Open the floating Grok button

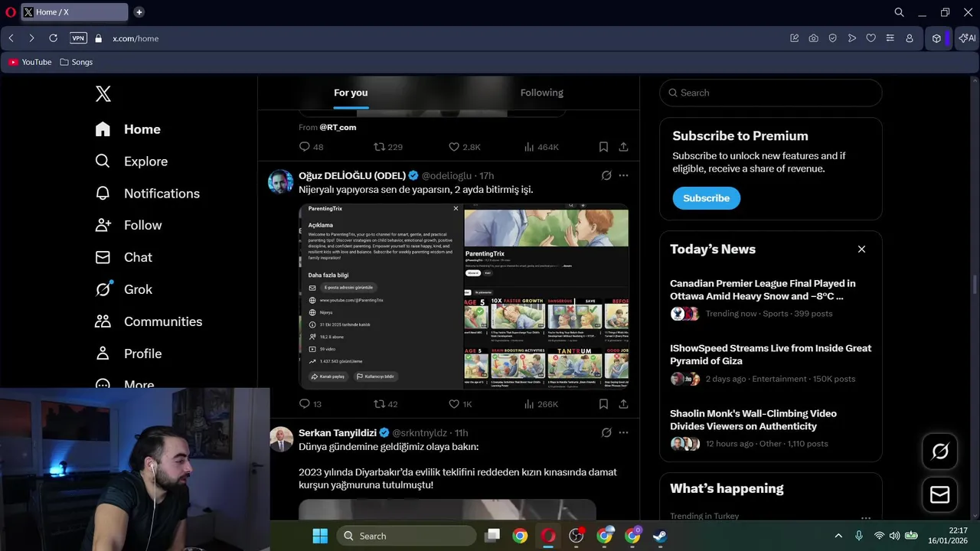(x=939, y=452)
